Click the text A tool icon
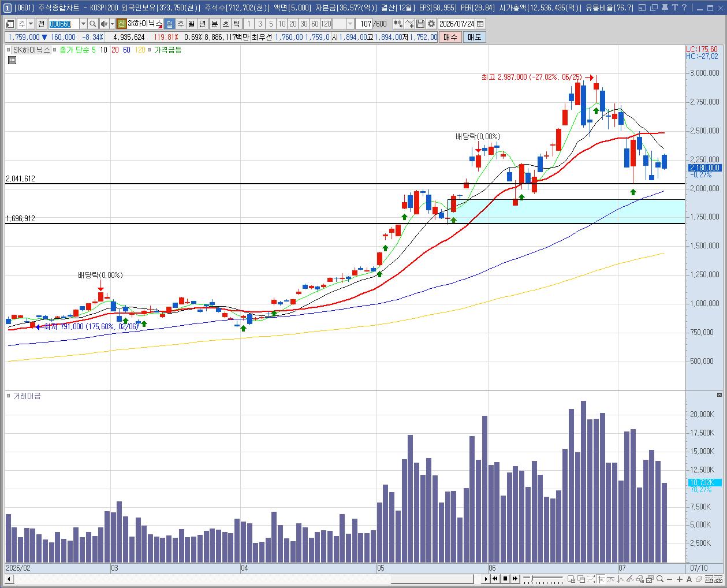The width and height of the screenshot is (727, 588). tap(689, 579)
